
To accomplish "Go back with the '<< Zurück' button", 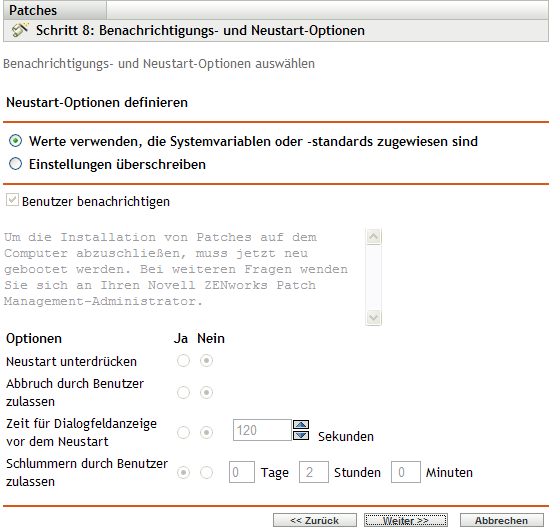I will 315,520.
